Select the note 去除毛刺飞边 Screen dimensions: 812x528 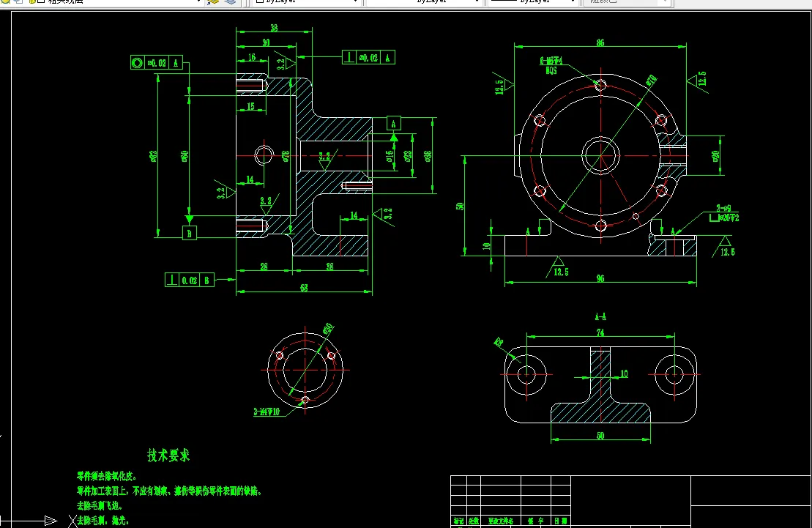tap(100, 506)
